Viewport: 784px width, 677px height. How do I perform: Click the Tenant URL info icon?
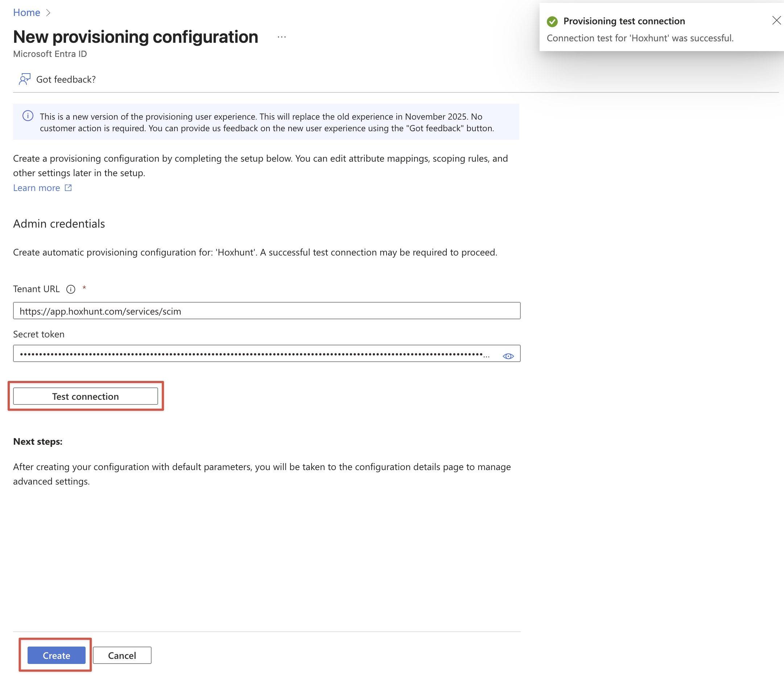pos(71,289)
